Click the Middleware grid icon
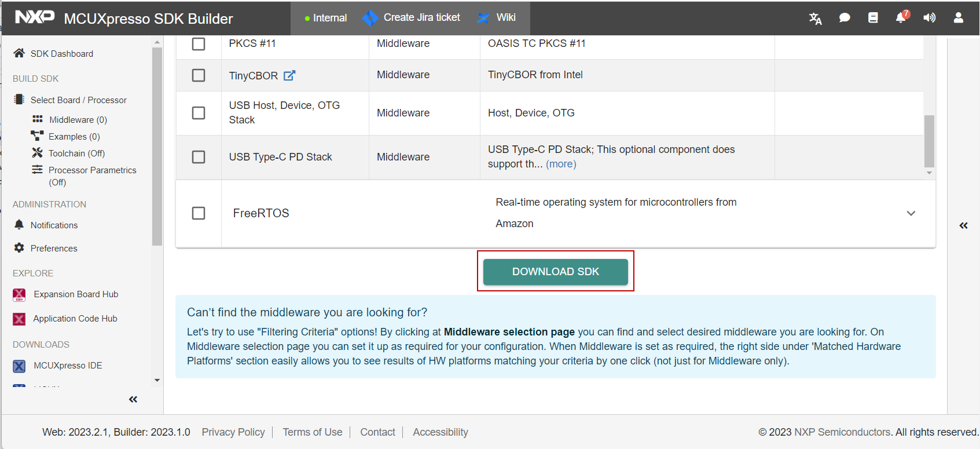This screenshot has height=449, width=980. click(38, 119)
